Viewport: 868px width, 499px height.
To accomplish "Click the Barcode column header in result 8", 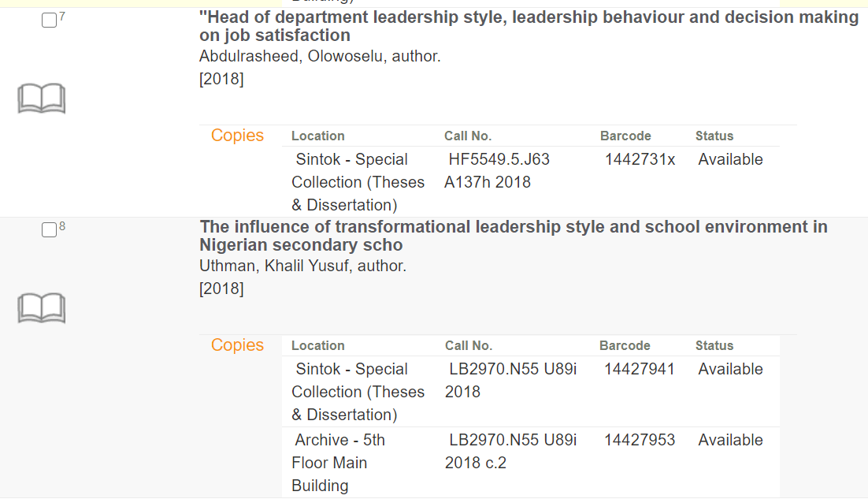I will pyautogui.click(x=625, y=346).
